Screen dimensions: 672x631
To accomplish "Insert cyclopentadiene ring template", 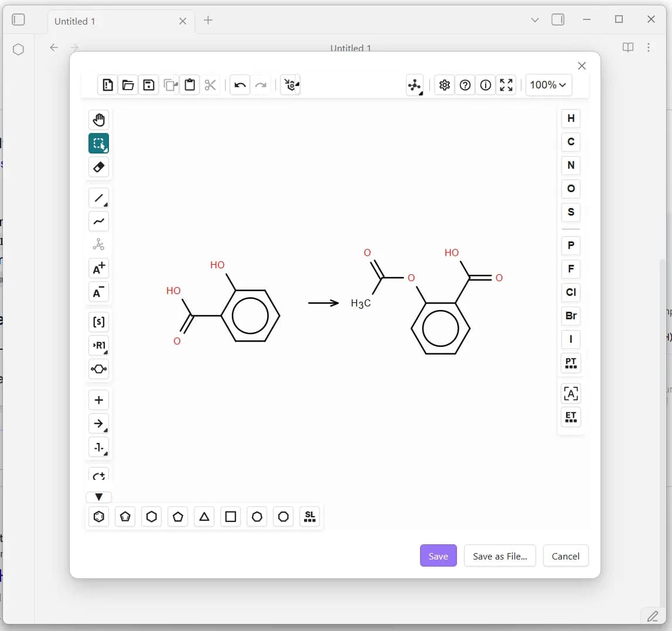I will click(x=125, y=517).
